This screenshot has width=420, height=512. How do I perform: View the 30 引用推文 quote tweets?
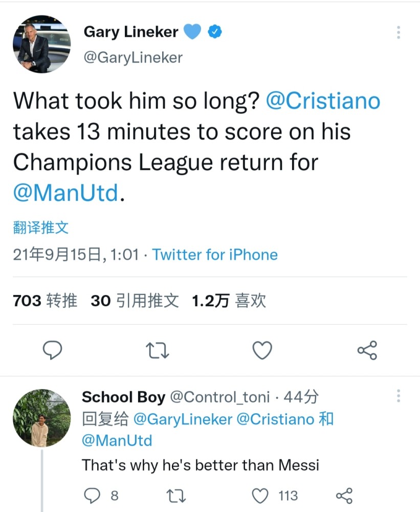[x=135, y=301]
